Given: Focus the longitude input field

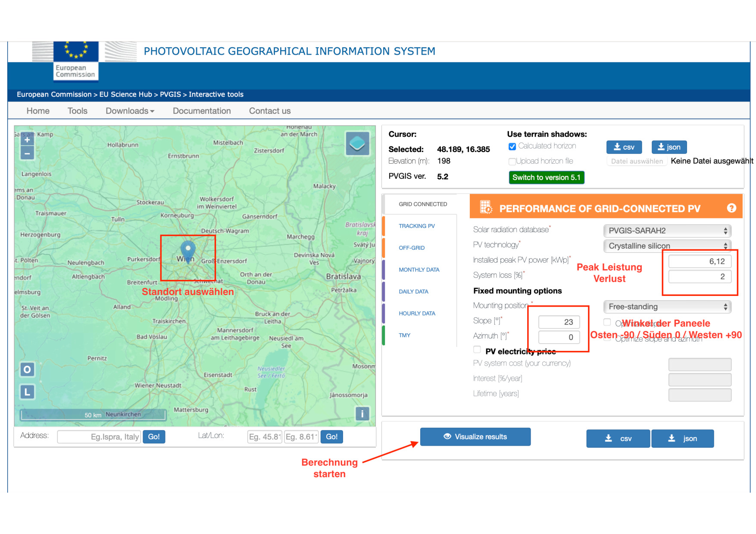Looking at the screenshot, I should click(301, 437).
